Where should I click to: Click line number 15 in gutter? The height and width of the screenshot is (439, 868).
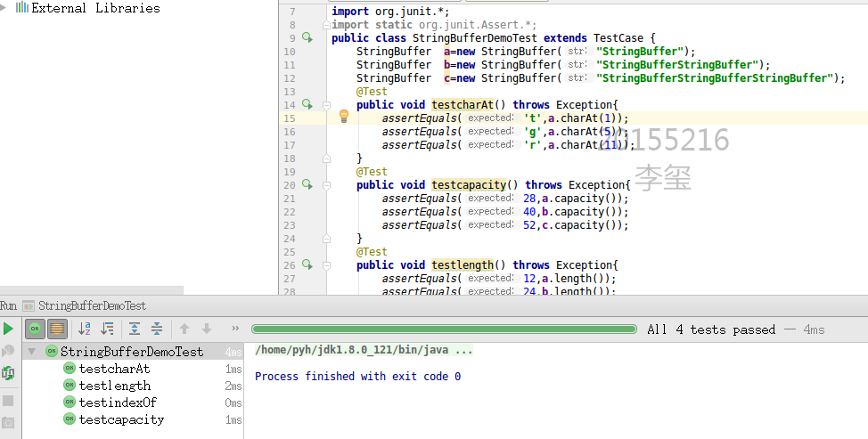coord(290,118)
